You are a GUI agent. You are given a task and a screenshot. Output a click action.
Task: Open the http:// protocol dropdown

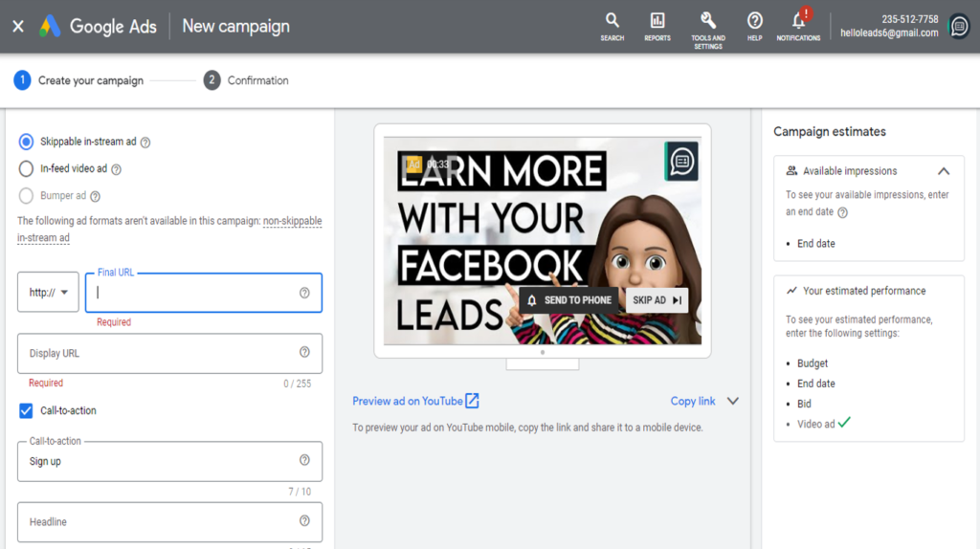tap(48, 292)
